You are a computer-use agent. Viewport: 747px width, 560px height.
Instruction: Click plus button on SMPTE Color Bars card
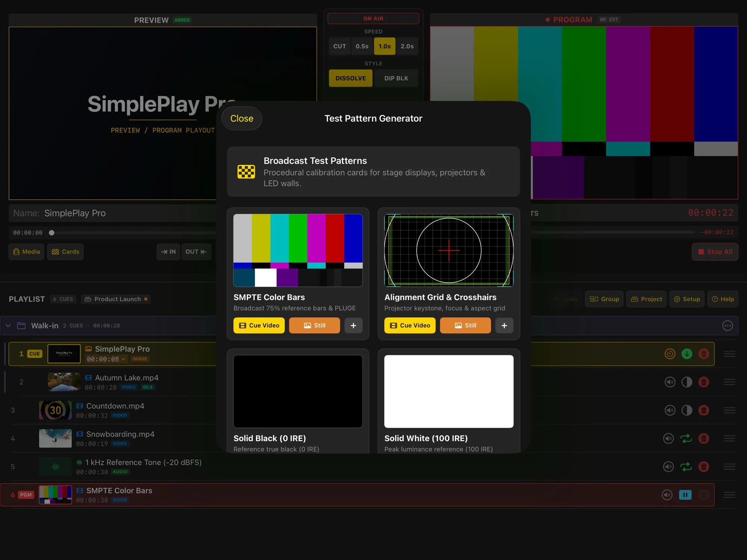click(353, 325)
